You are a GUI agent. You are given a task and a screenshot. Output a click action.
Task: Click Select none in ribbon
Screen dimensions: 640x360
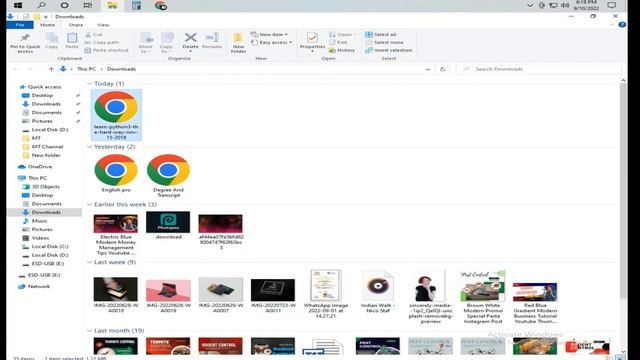point(384,42)
